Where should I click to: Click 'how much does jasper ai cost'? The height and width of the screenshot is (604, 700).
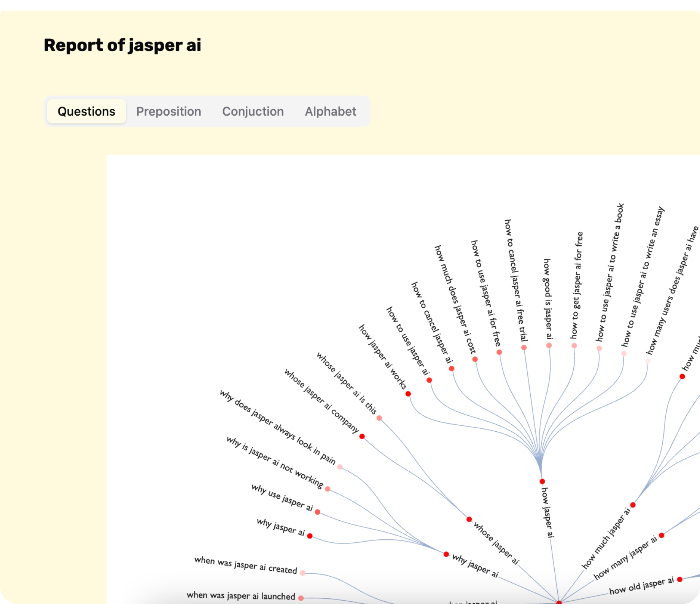coord(455,299)
